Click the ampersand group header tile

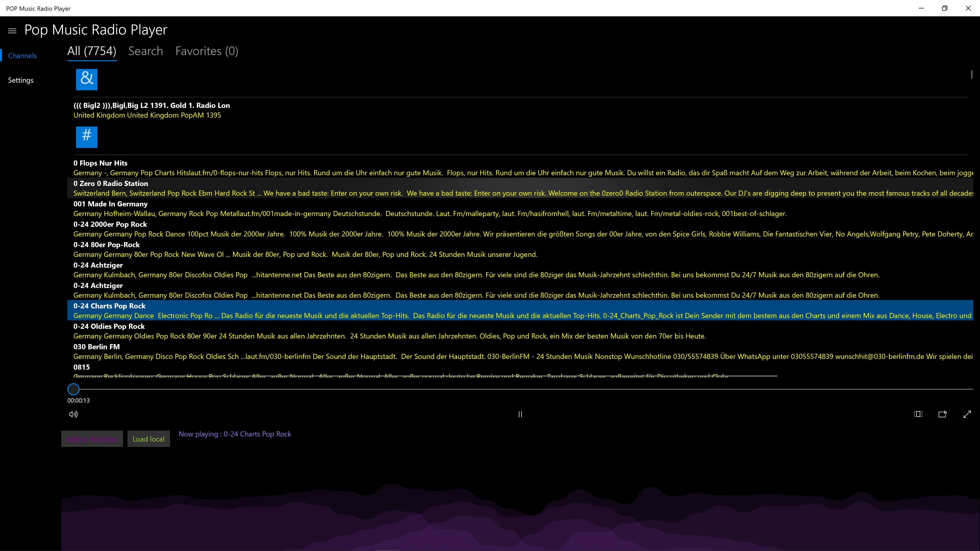tap(86, 80)
